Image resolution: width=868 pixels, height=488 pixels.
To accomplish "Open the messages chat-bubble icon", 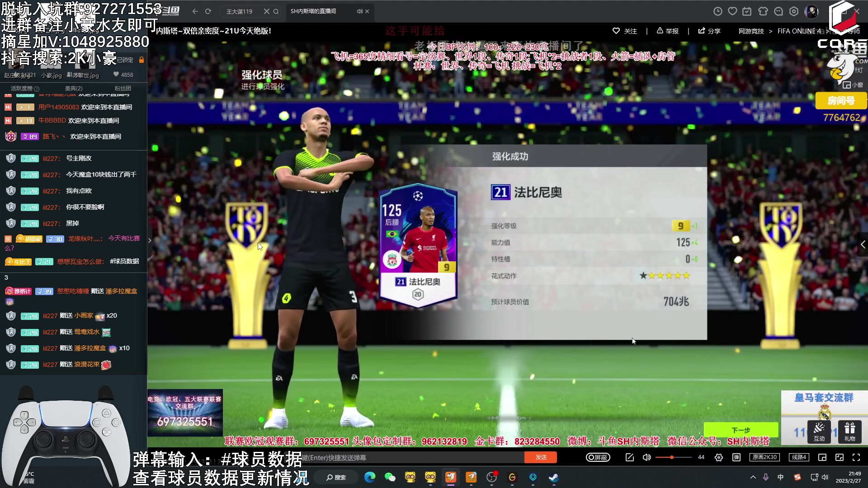I will [778, 11].
